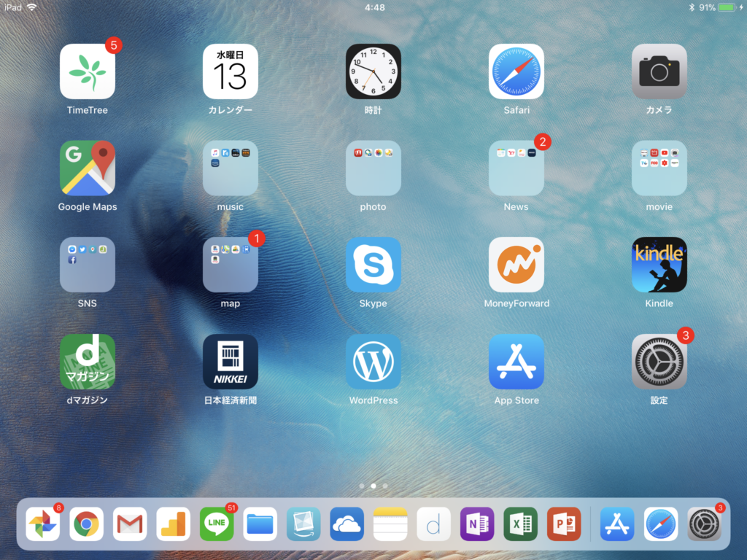The image size is (747, 560).
Task: Open the Kindle app
Action: click(x=659, y=265)
